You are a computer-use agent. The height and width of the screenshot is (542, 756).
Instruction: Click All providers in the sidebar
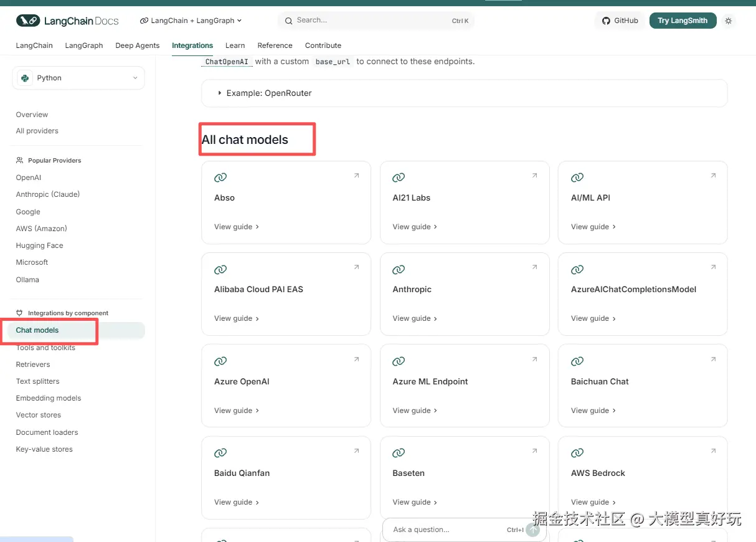click(x=37, y=131)
